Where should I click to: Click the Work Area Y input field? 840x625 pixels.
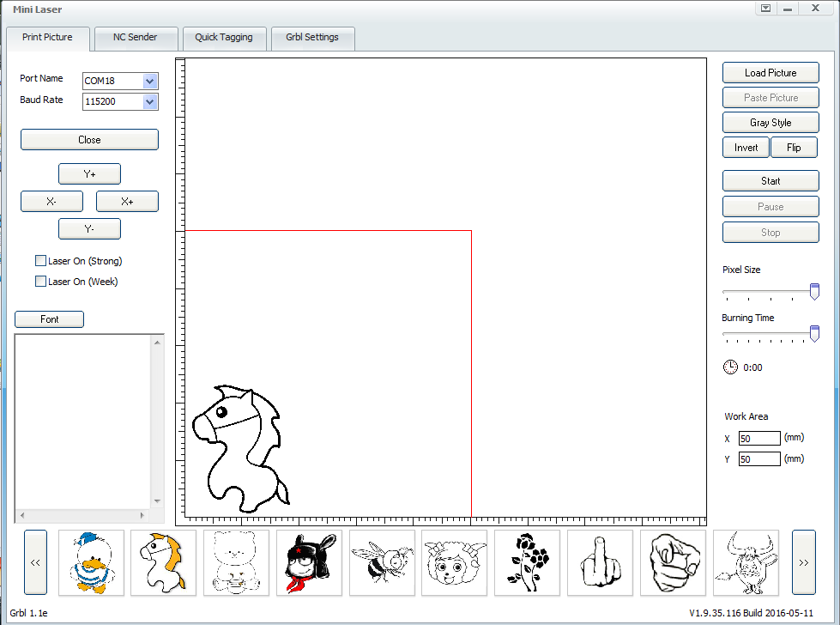point(759,458)
